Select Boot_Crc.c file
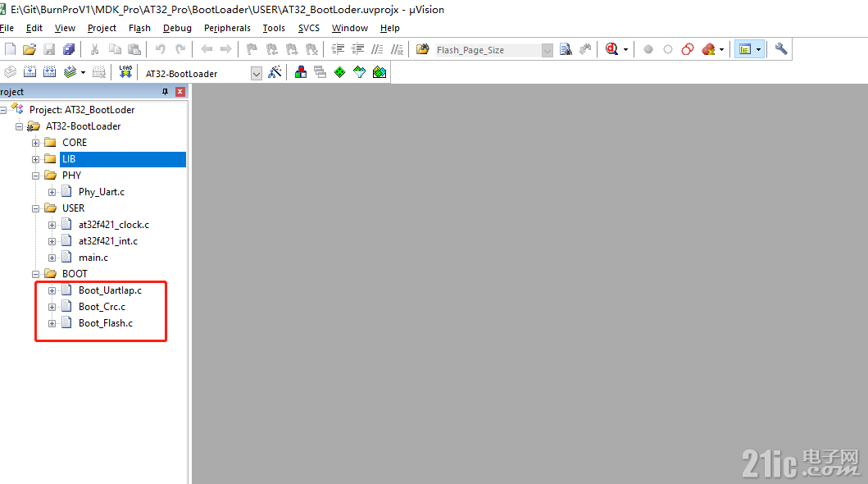 [102, 306]
